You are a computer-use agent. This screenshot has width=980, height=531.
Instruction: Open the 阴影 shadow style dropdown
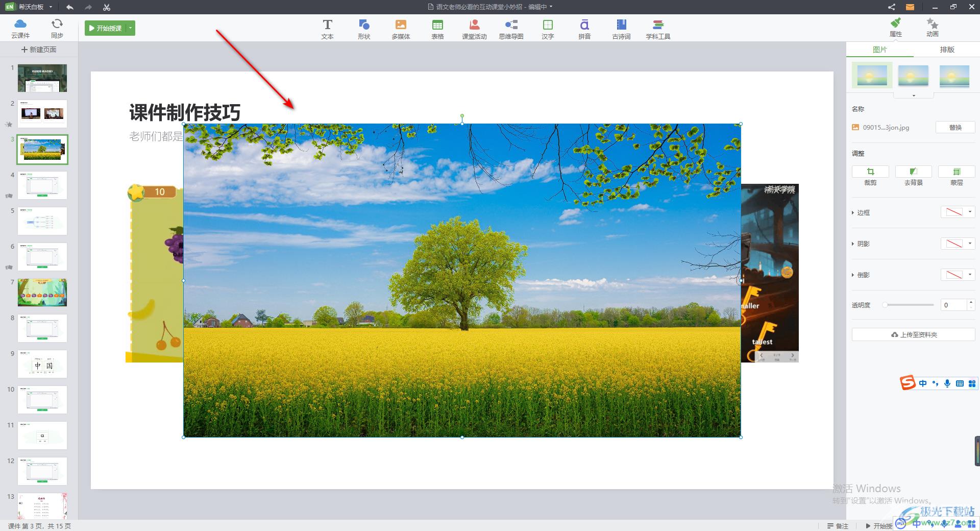(958, 244)
